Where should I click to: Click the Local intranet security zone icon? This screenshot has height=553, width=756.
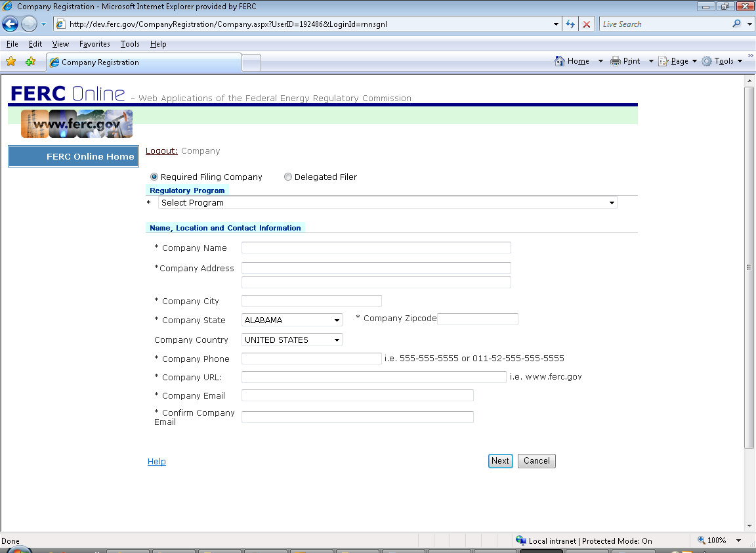click(520, 541)
